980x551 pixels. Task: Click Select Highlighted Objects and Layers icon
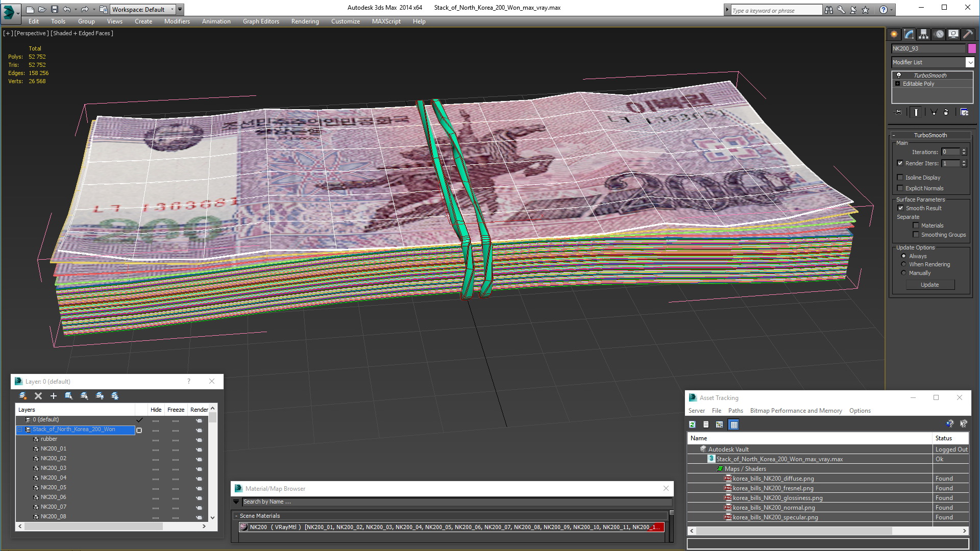point(69,396)
